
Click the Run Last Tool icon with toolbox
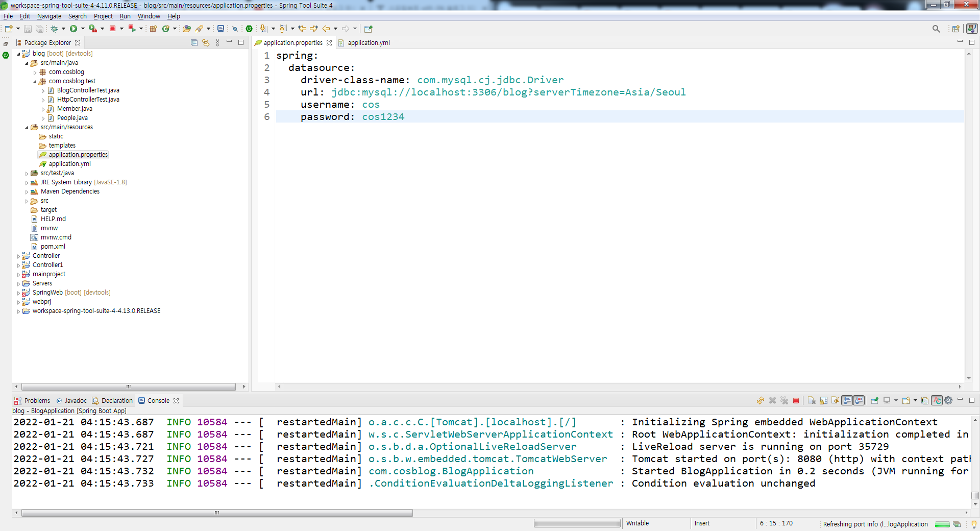[x=92, y=29]
